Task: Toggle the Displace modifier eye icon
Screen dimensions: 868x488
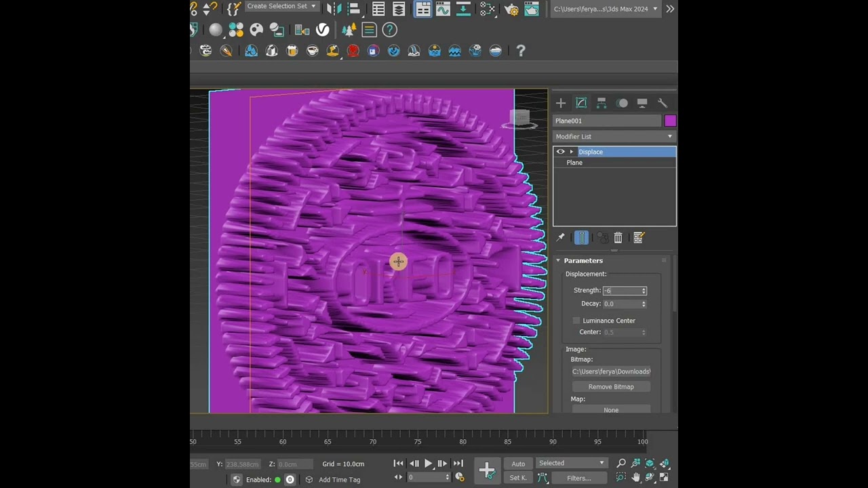Action: [560, 152]
